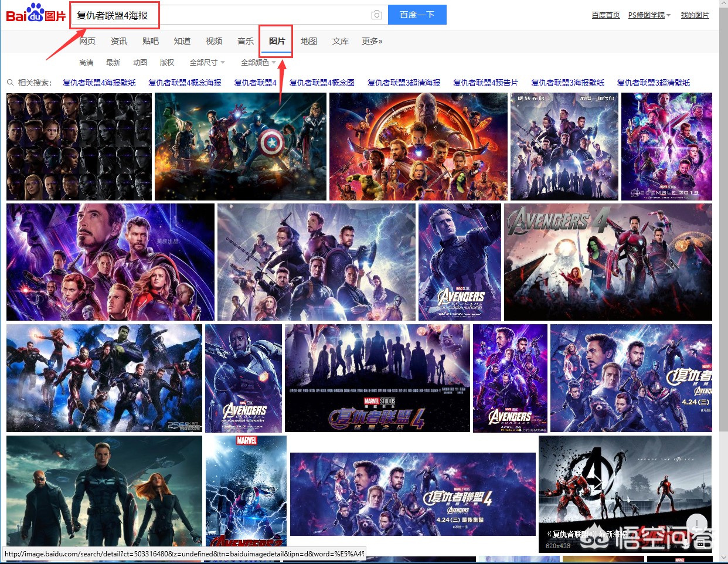Open the ASSEMBLE 2019 poster thumbnail
728x564 pixels.
pyautogui.click(x=667, y=147)
